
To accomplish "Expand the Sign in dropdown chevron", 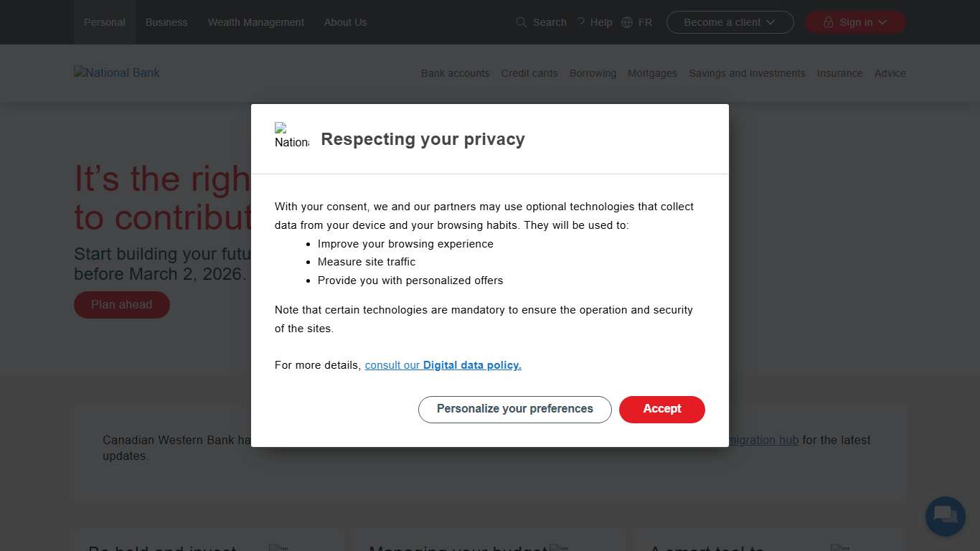I will pyautogui.click(x=882, y=22).
